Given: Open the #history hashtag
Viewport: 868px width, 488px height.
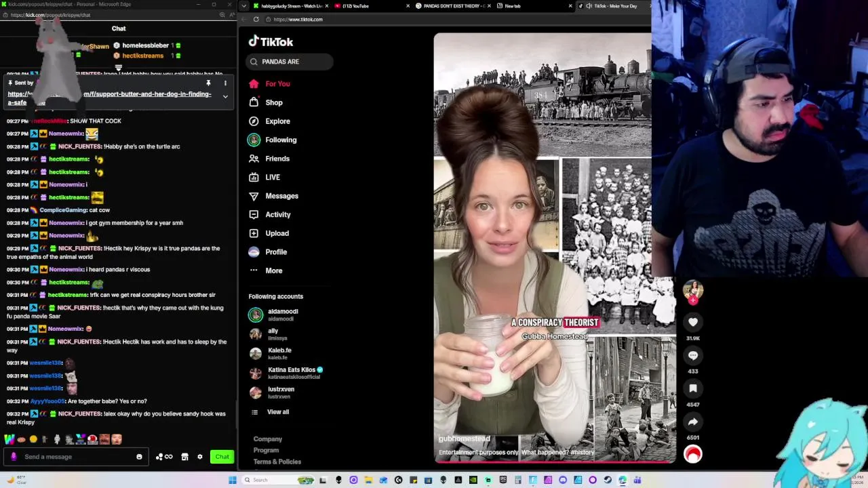Looking at the screenshot, I should point(583,453).
